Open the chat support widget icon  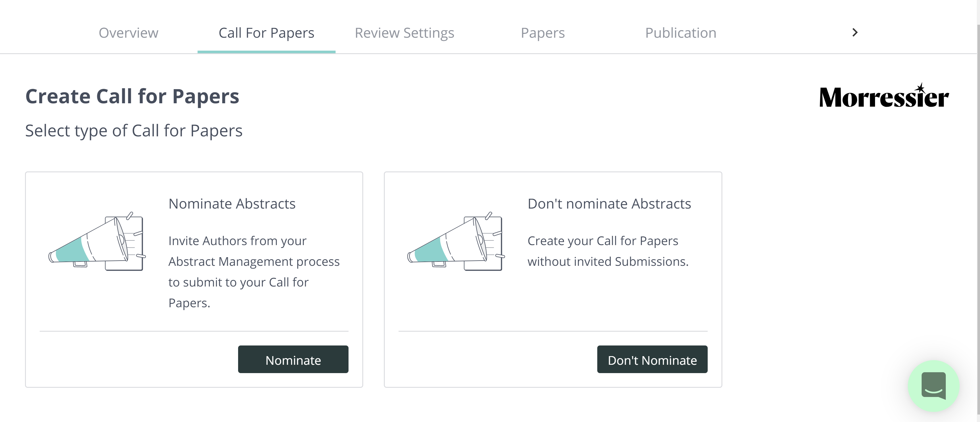(x=933, y=386)
